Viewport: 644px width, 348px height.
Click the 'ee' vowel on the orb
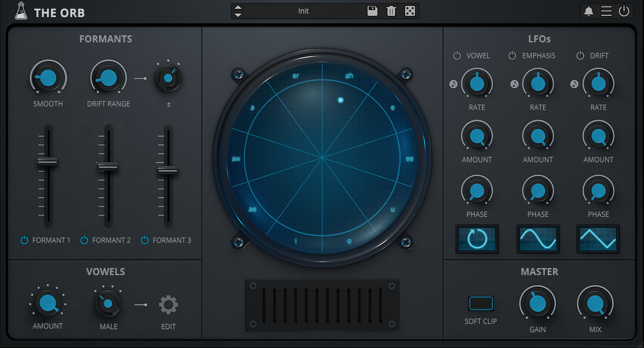coord(409,159)
